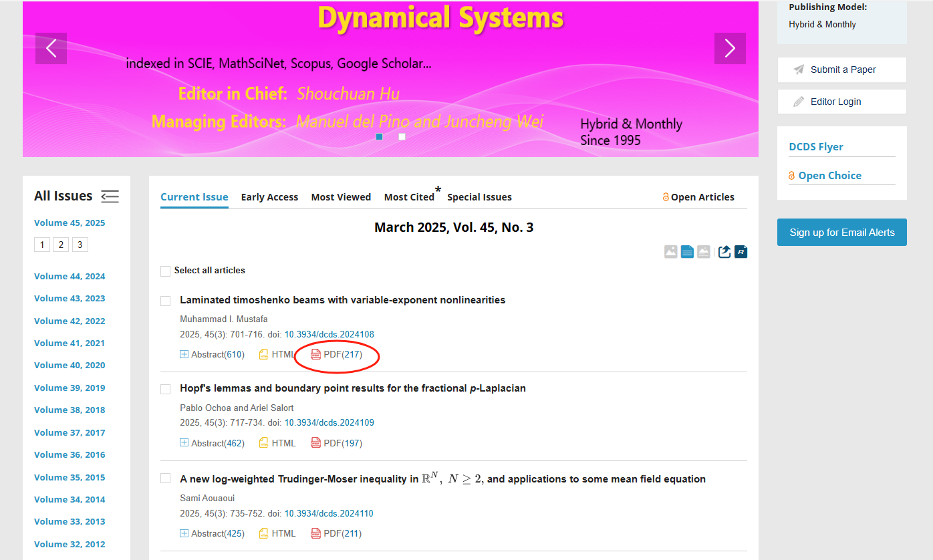Click the next banner slide arrow

click(730, 48)
